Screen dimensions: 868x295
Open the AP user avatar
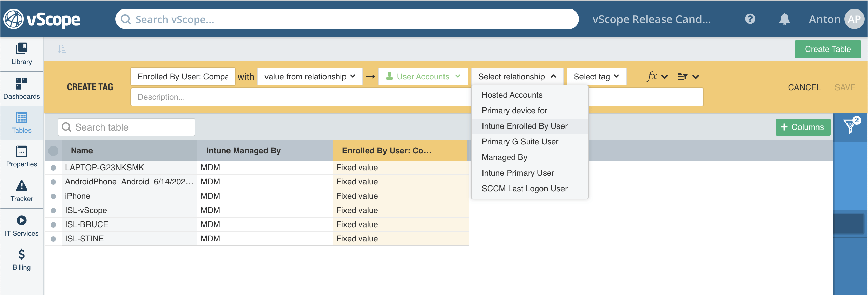[x=854, y=19]
